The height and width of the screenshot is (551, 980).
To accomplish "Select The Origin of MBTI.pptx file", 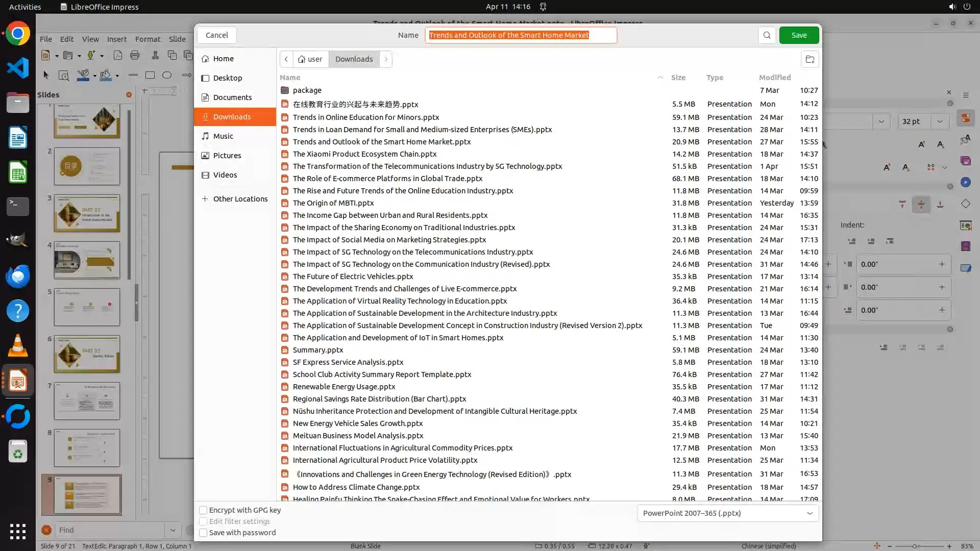I will click(x=333, y=203).
